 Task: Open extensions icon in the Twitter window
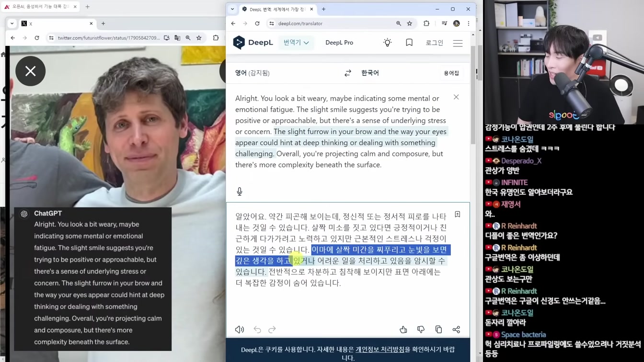tap(216, 38)
